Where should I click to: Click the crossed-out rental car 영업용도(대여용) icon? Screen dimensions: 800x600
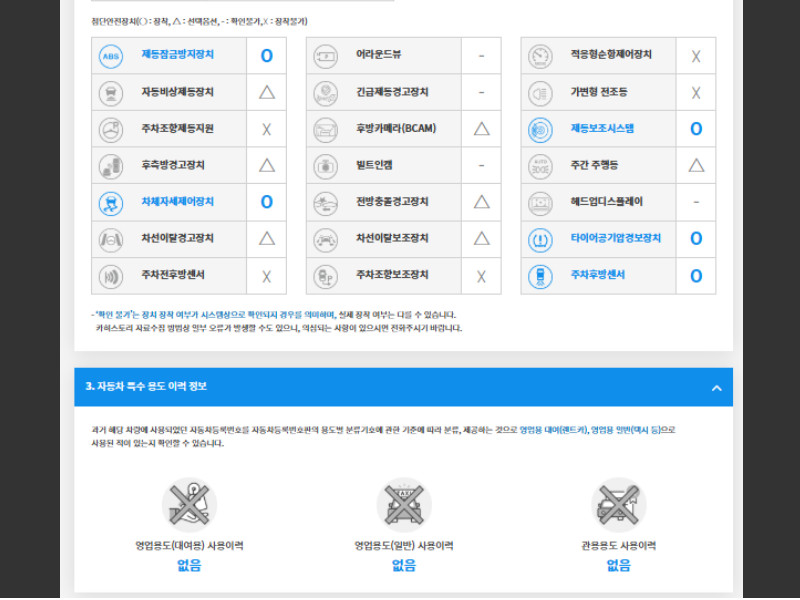pos(189,505)
